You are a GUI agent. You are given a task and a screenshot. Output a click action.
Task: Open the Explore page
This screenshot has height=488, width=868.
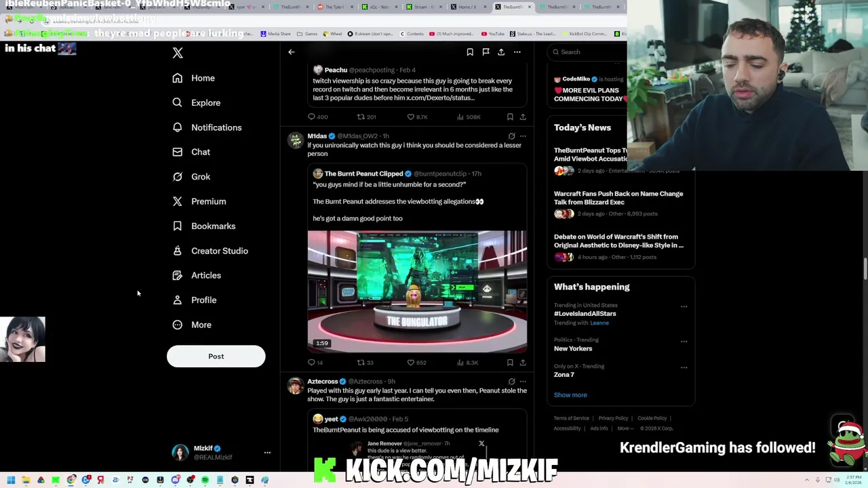pos(197,102)
